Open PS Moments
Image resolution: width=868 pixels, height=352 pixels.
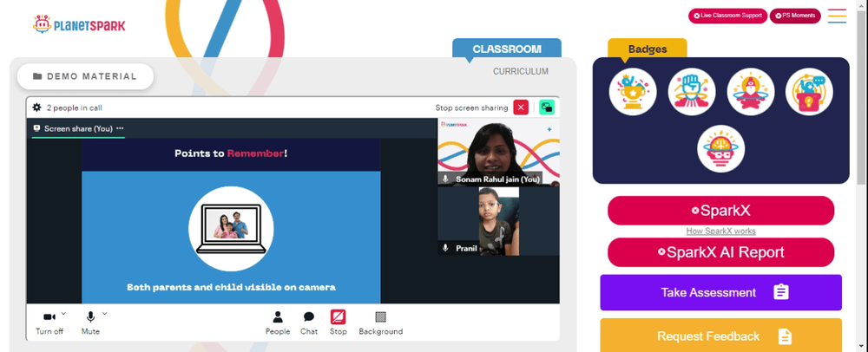[795, 16]
